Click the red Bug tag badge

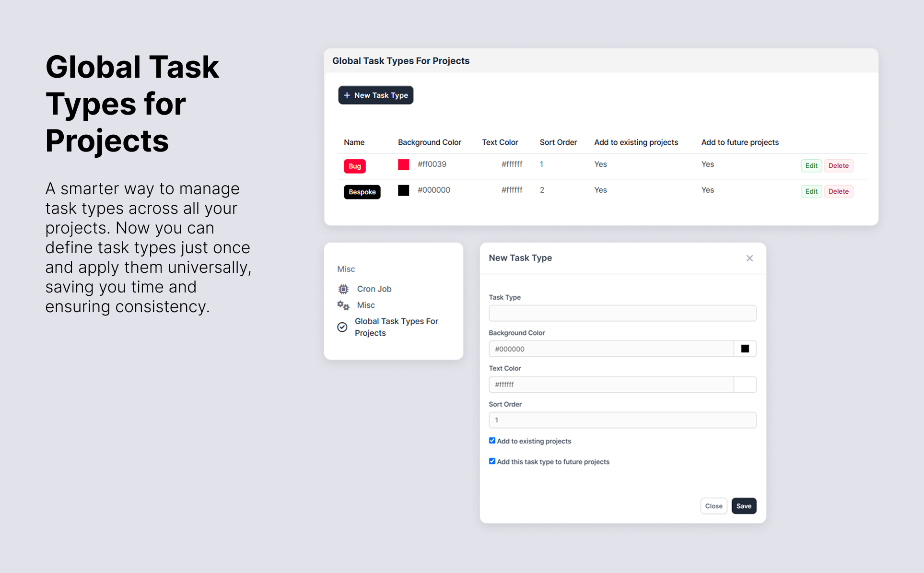point(354,166)
